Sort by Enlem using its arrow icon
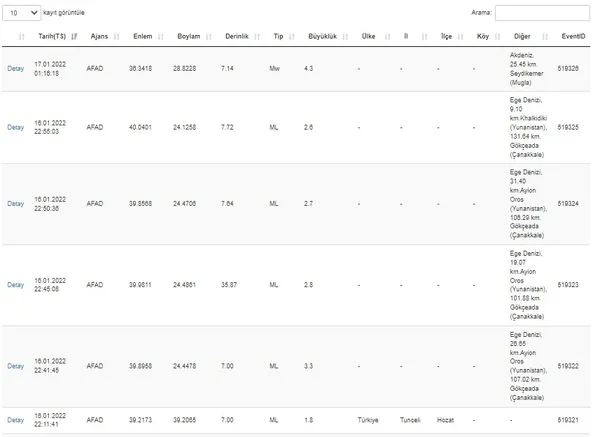This screenshot has height=437, width=600. 162,37
